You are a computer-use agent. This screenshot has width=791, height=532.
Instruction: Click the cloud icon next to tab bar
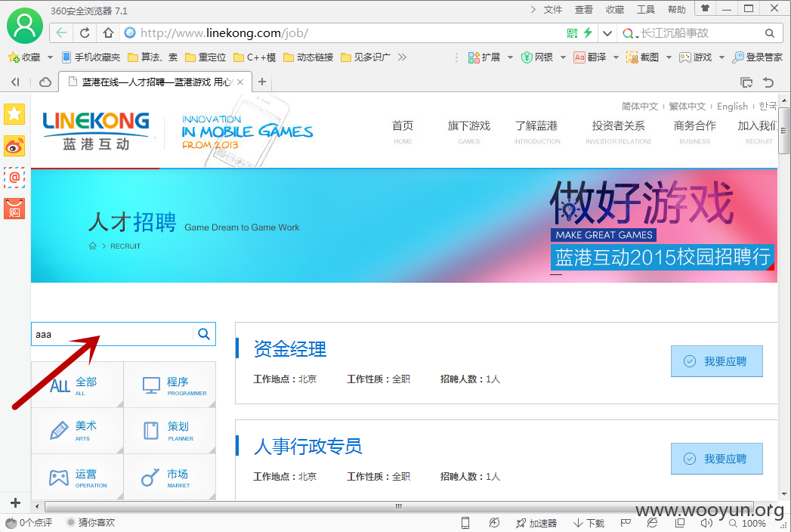click(x=45, y=82)
